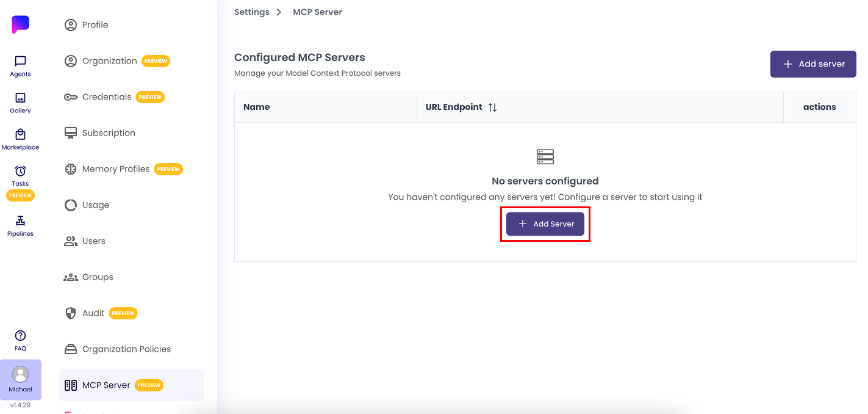
Task: Open the Agents chat icon
Action: pyautogui.click(x=20, y=61)
